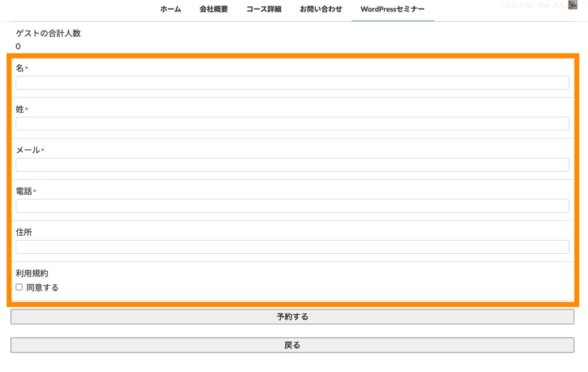The width and height of the screenshot is (588, 372).
Task: Click the 同意する checkbox label text
Action: click(42, 288)
